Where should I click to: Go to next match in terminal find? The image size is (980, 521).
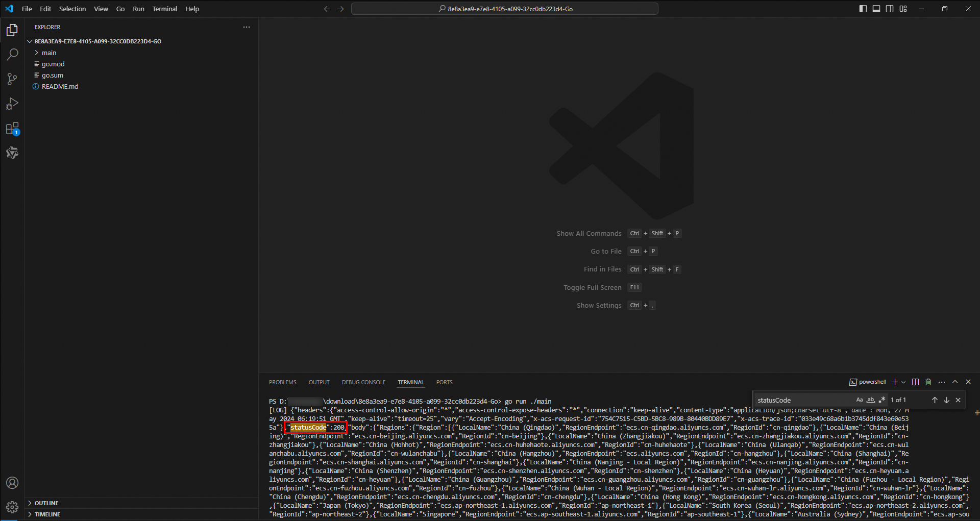pyautogui.click(x=946, y=400)
